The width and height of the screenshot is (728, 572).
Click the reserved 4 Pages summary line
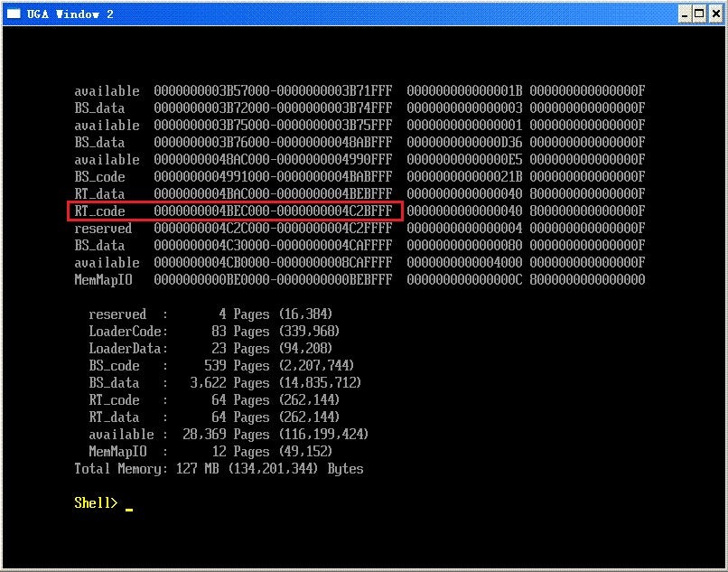(210, 314)
